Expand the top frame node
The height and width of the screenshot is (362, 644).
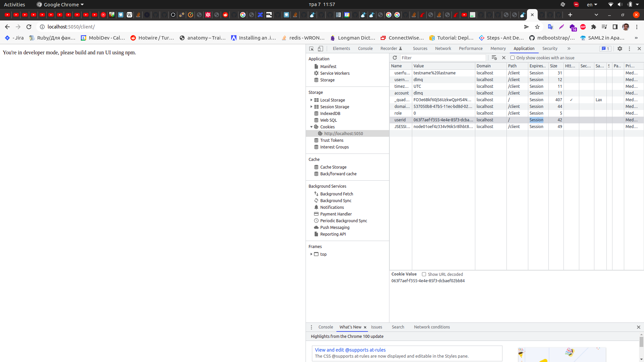[x=311, y=254]
